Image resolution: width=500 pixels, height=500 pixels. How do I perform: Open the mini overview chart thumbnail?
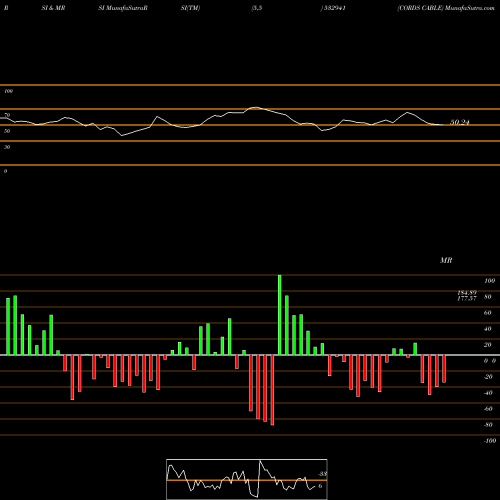[247, 479]
